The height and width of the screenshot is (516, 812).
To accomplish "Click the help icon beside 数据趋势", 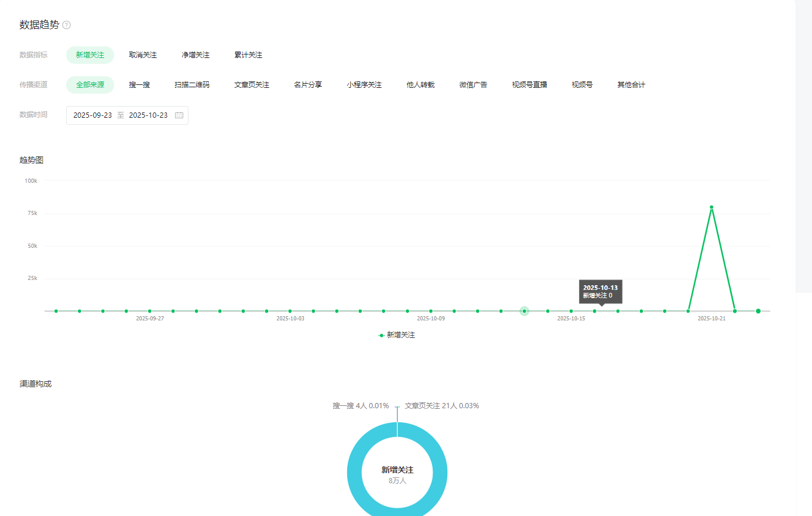I will 67,25.
